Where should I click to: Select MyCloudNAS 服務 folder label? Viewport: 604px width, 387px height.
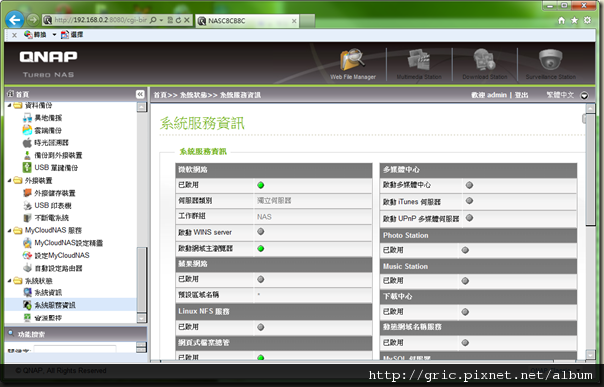[53, 230]
